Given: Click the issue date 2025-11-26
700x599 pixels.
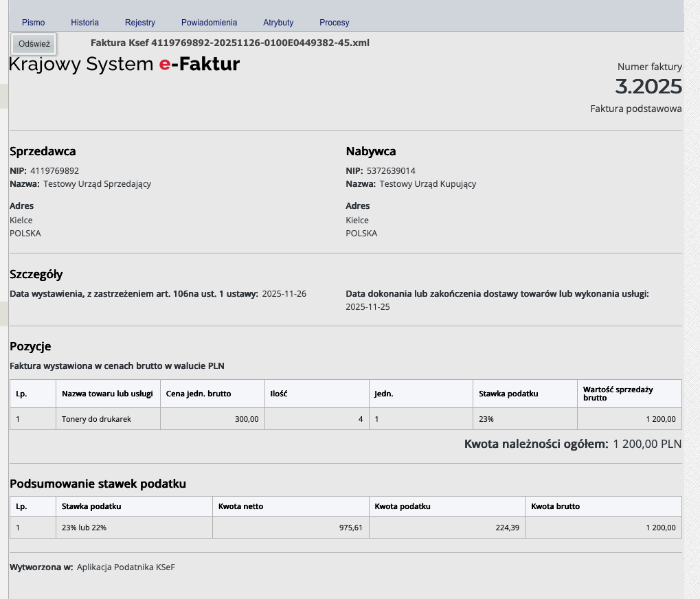Looking at the screenshot, I should click(284, 294).
